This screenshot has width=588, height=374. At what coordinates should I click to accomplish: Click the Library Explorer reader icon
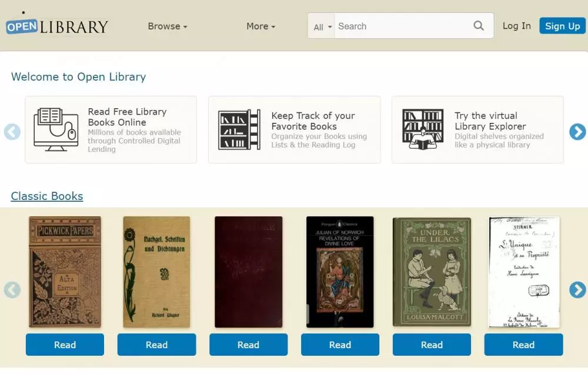pyautogui.click(x=423, y=129)
